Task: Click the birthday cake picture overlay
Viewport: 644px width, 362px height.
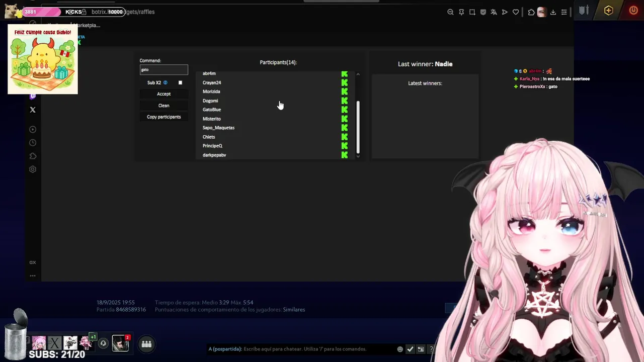Action: 43,59
